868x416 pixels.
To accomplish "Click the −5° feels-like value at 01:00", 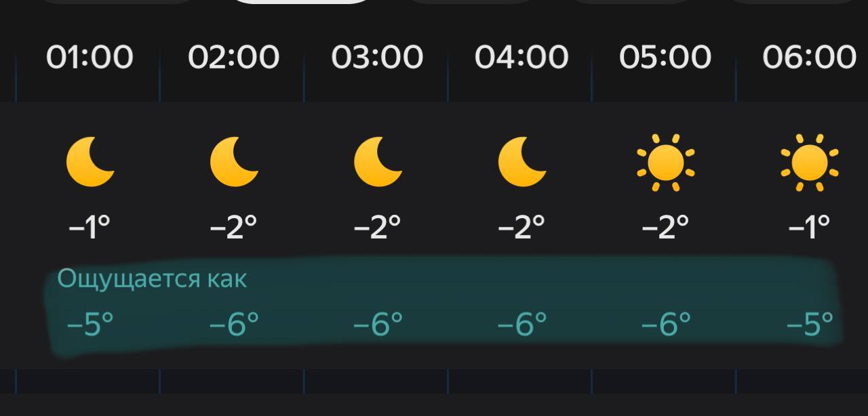I will click(x=90, y=325).
